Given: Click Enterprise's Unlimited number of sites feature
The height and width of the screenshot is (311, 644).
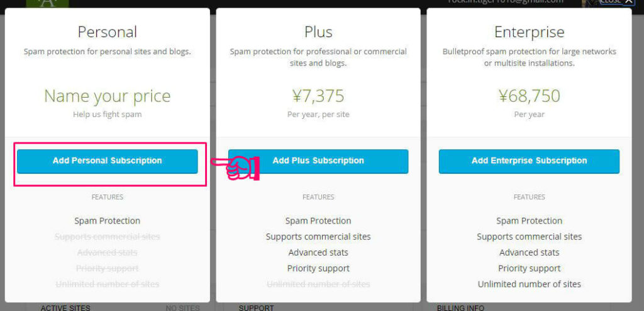Looking at the screenshot, I should coord(529,284).
